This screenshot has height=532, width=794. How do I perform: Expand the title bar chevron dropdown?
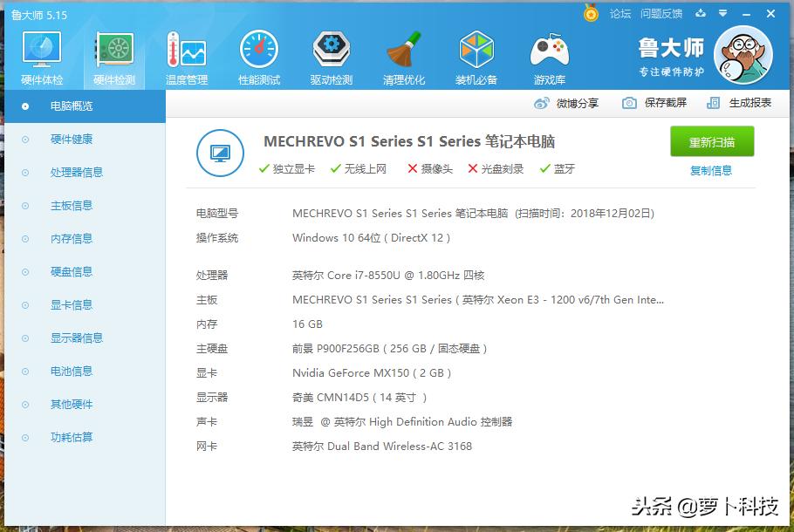point(722,13)
